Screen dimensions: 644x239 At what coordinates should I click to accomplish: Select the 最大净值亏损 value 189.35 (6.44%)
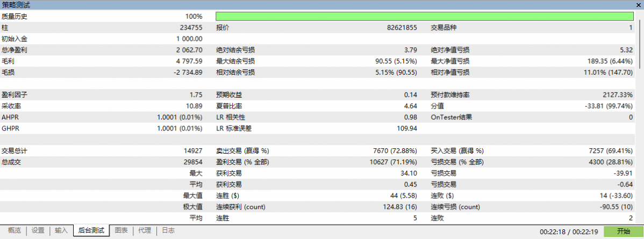[610, 62]
